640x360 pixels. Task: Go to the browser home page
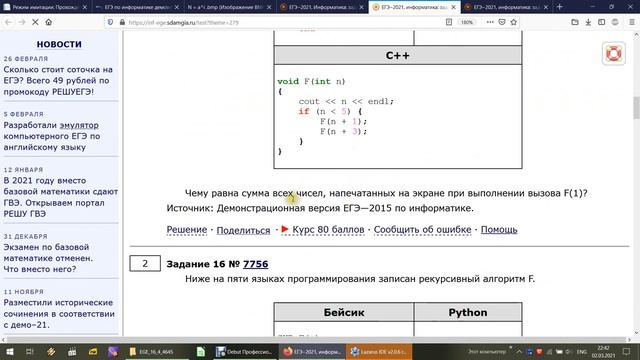click(x=49, y=22)
